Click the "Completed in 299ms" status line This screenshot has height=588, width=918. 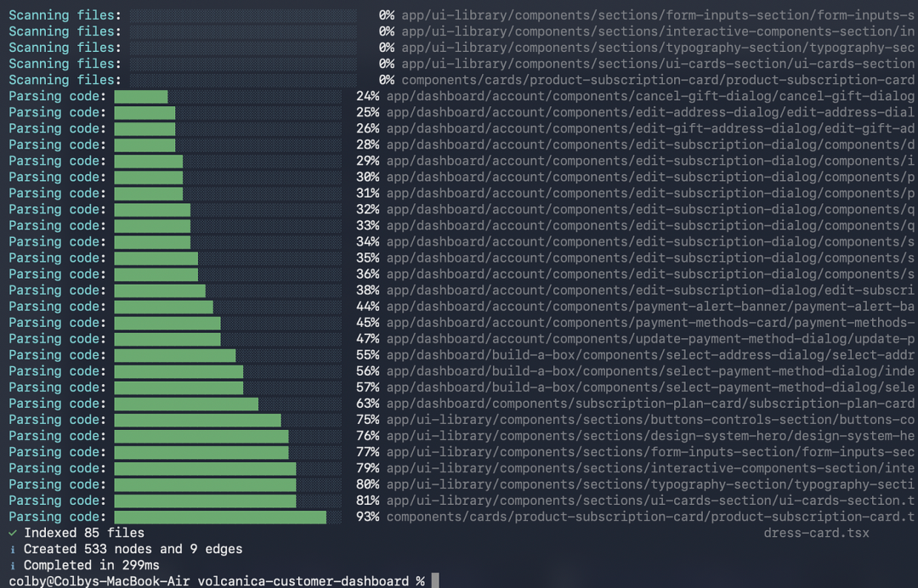click(x=91, y=565)
